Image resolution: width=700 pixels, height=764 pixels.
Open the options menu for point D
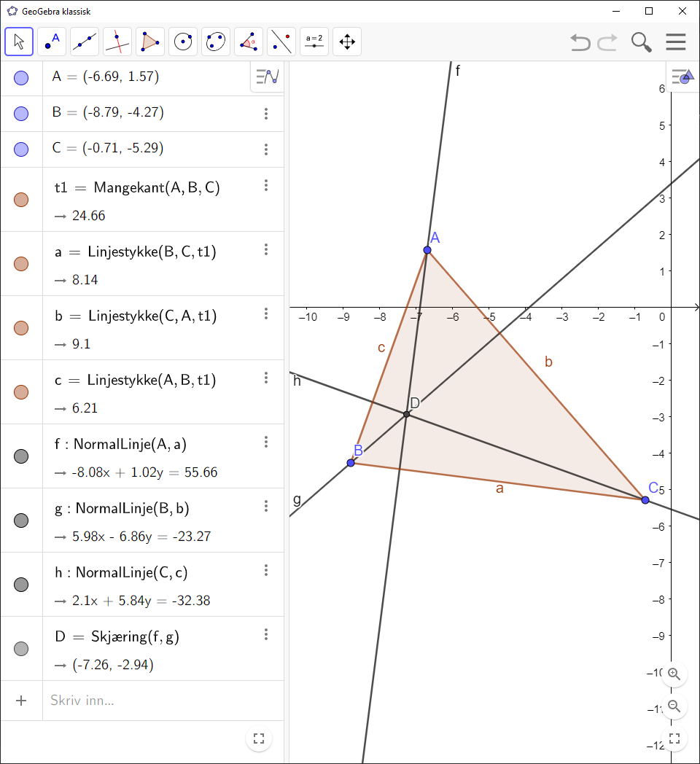click(x=266, y=634)
